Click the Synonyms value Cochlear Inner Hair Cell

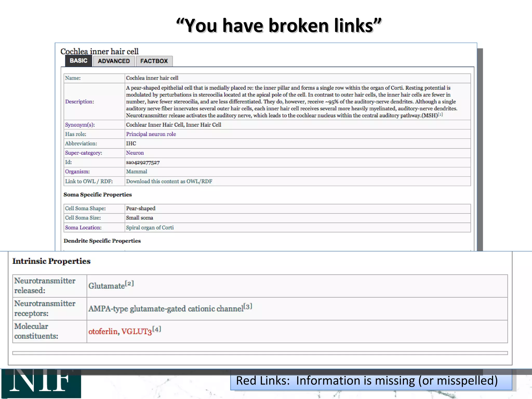coord(155,125)
